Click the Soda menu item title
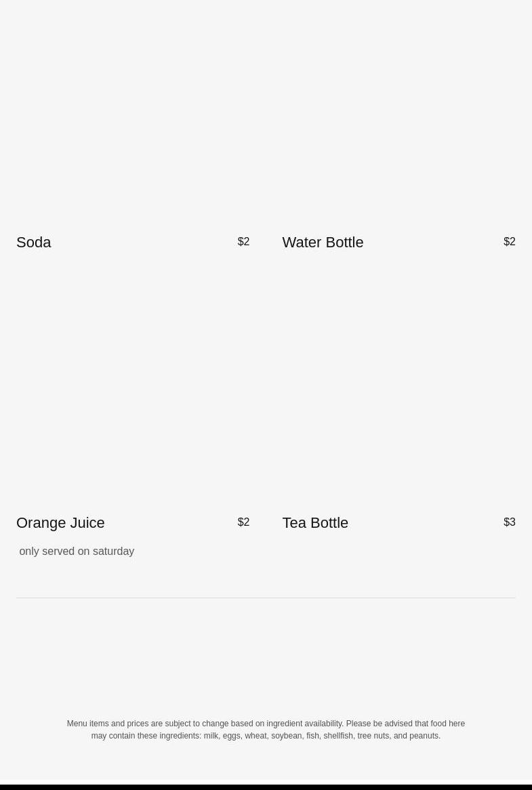The width and height of the screenshot is (532, 790). (x=34, y=243)
